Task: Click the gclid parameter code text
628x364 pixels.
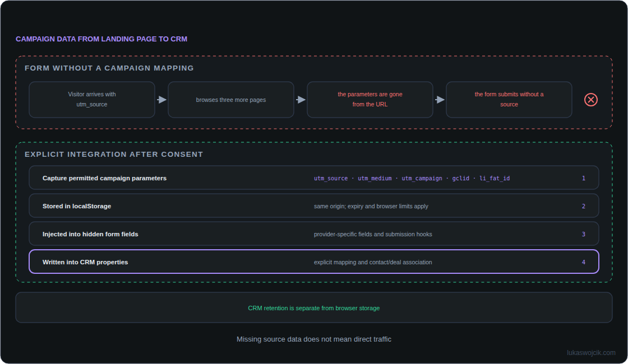Action: tap(460, 179)
